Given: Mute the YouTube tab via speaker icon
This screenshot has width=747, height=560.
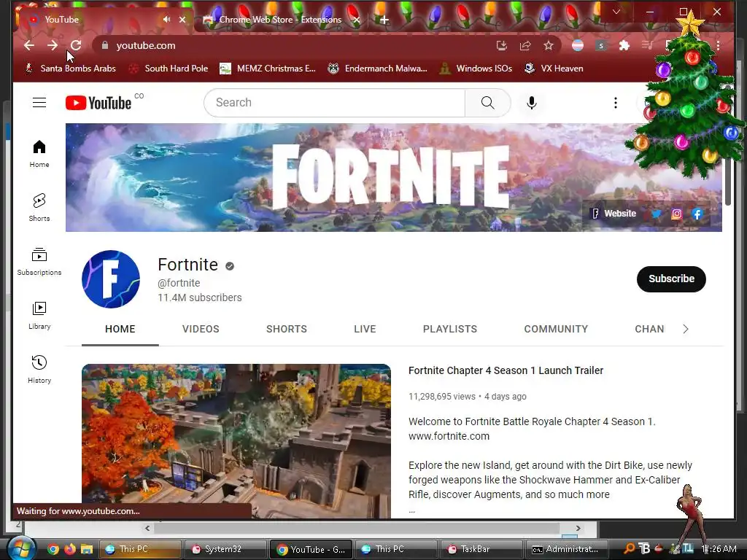Looking at the screenshot, I should pos(166,20).
